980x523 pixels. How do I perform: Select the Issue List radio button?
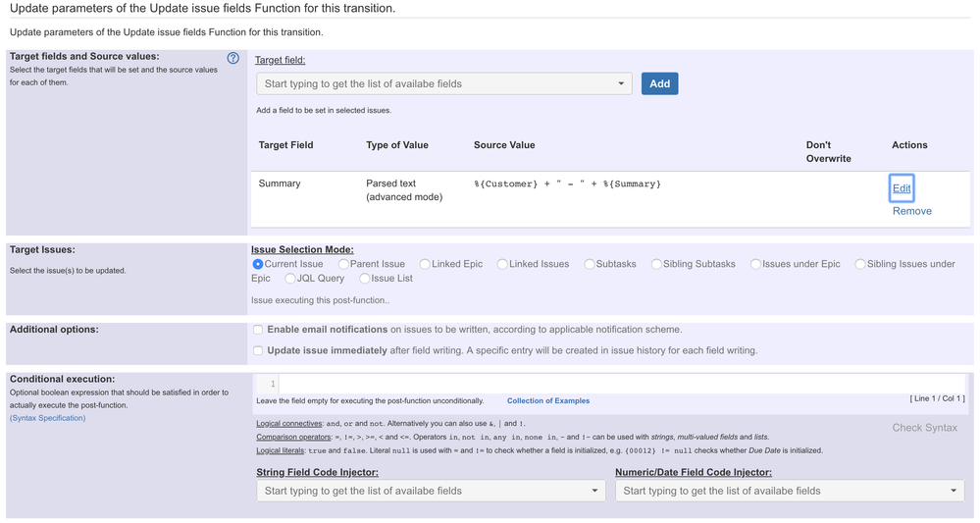tap(364, 279)
